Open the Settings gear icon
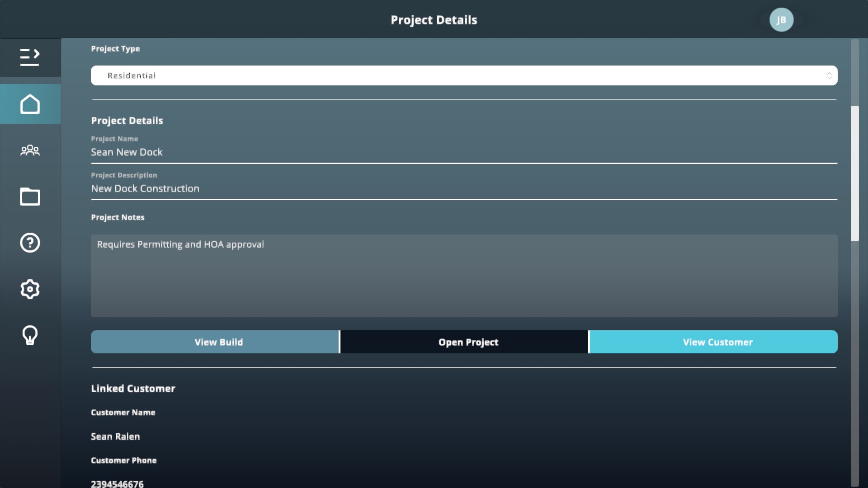 30,289
